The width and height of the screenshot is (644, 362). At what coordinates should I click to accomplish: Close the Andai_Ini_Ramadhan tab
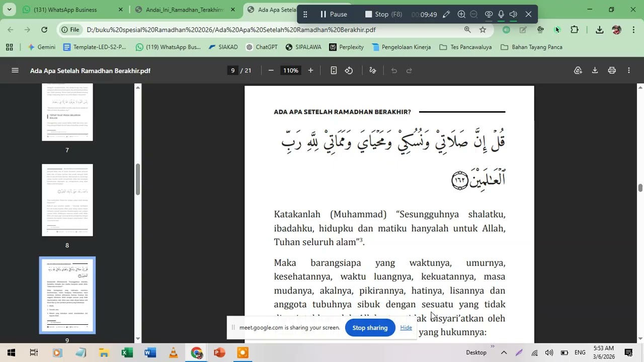click(x=233, y=10)
